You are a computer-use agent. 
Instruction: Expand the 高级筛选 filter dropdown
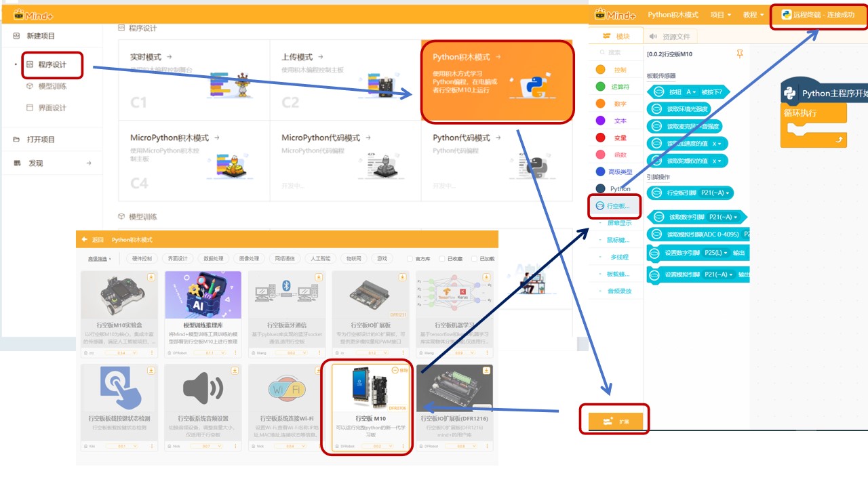coord(100,259)
